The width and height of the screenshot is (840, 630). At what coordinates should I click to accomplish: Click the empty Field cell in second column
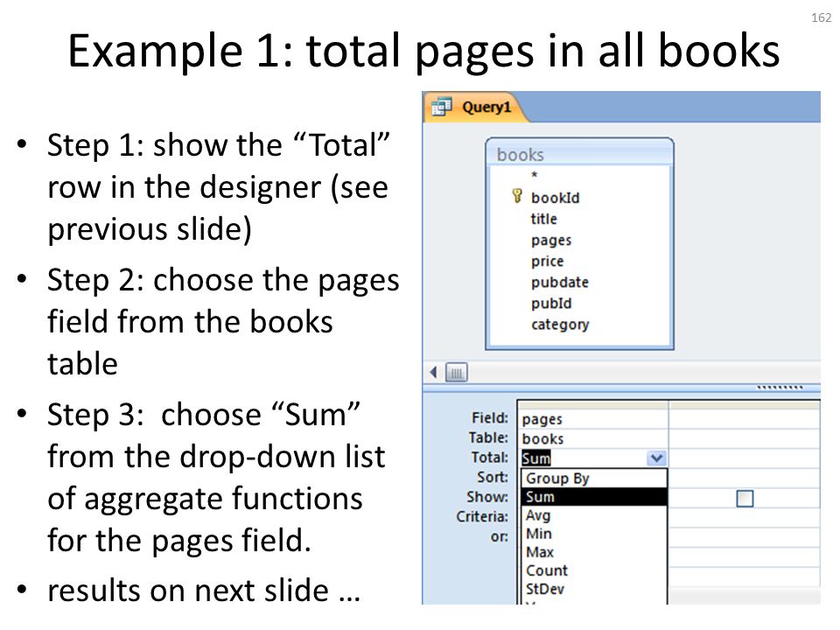point(745,419)
